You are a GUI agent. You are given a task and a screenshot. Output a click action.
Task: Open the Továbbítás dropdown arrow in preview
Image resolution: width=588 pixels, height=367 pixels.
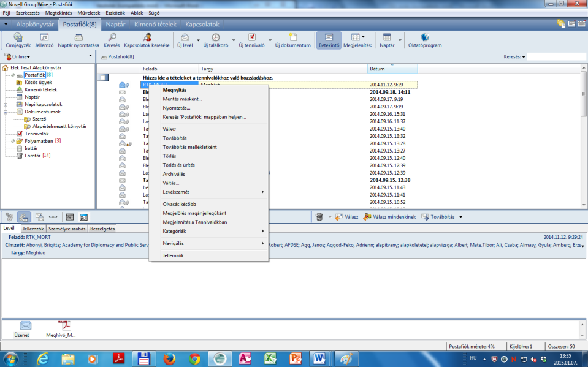click(x=461, y=217)
